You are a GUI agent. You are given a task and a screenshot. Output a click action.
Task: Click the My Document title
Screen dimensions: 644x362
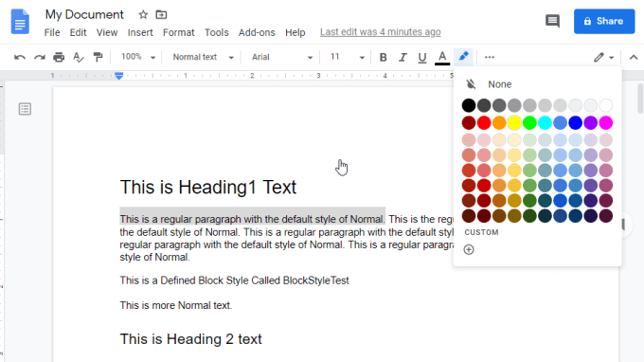(84, 15)
